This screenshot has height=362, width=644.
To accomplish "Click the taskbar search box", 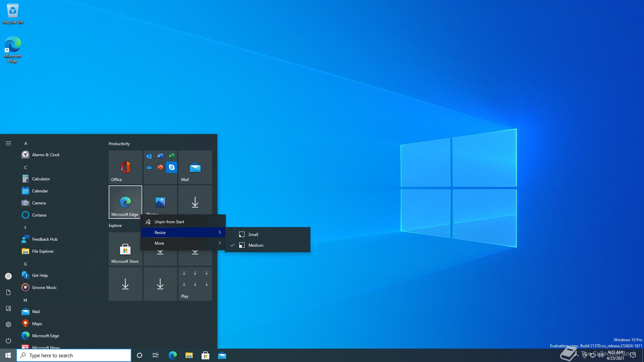I will [74, 355].
